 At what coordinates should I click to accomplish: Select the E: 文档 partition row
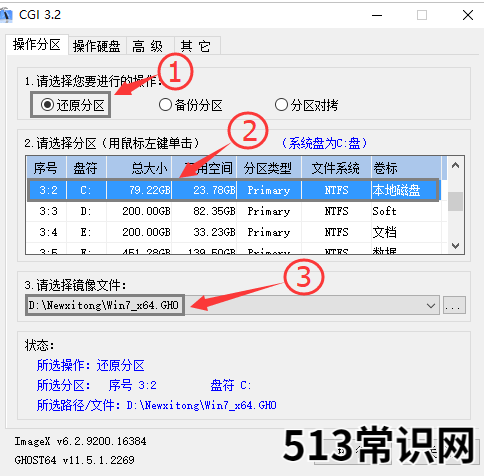click(x=233, y=232)
